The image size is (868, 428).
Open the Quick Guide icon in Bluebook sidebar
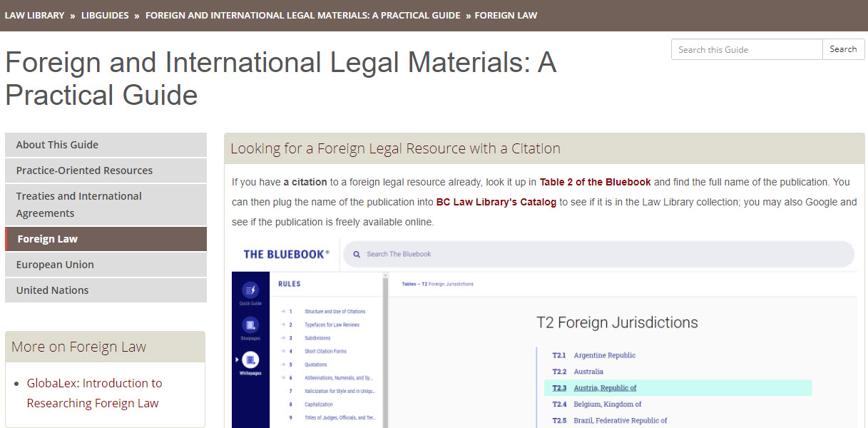click(251, 290)
